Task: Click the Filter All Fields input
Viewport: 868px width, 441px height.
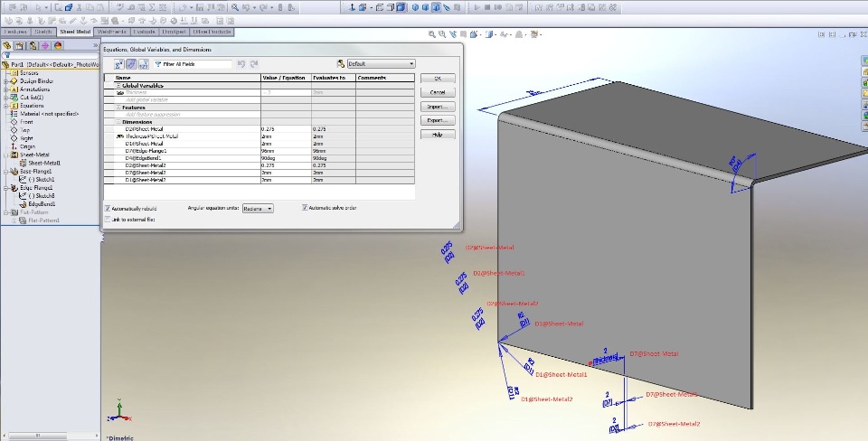Action: pyautogui.click(x=193, y=64)
